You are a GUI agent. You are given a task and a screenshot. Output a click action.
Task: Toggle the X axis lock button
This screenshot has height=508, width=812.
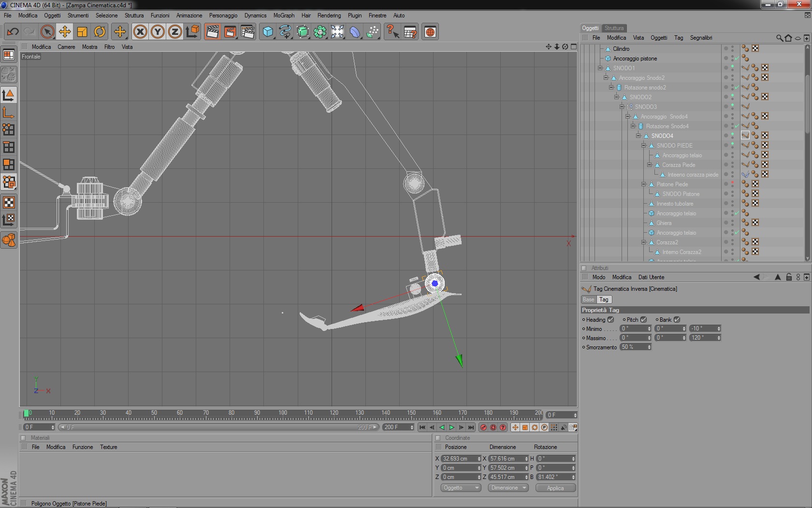pos(140,32)
